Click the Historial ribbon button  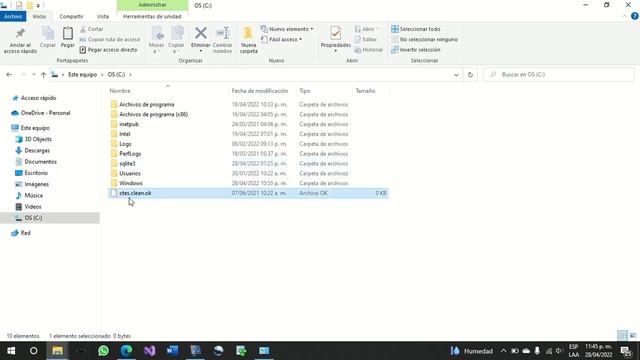pos(369,49)
